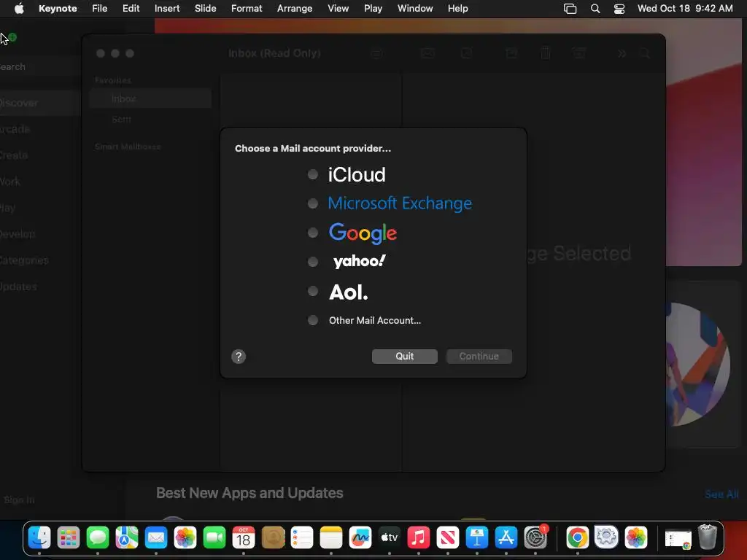Click the Mail toolbar search icon
This screenshot has width=747, height=560.
coord(645,54)
